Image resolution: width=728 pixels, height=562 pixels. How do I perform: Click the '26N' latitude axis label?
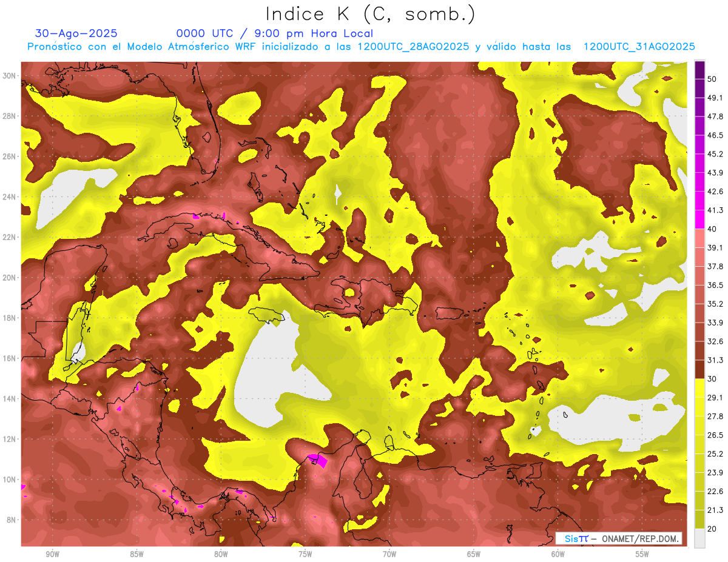click(x=10, y=156)
